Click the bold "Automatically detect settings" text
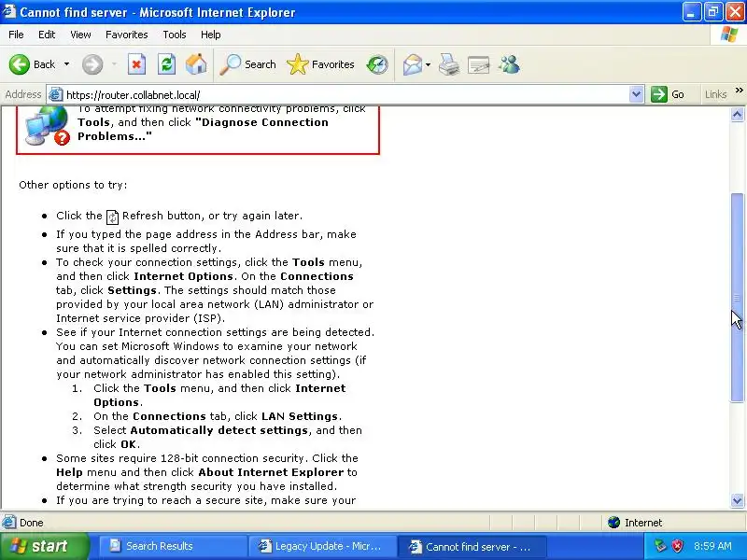 point(219,430)
